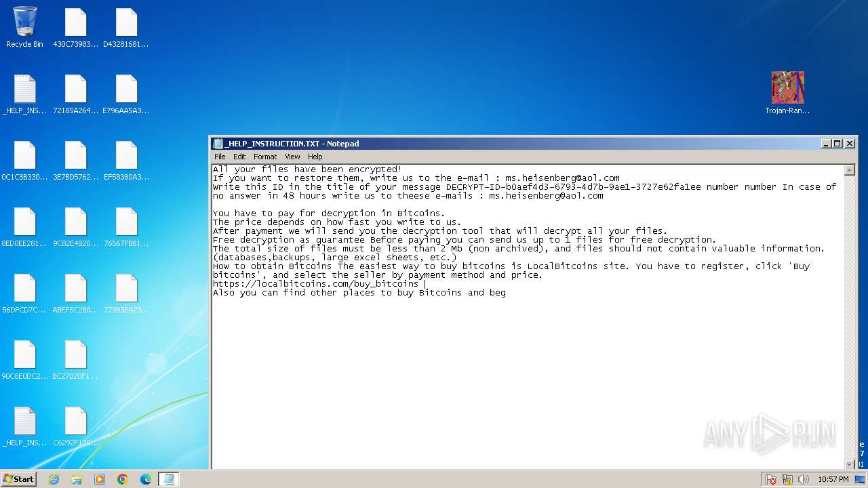Open the Notepad Help menu

(315, 157)
